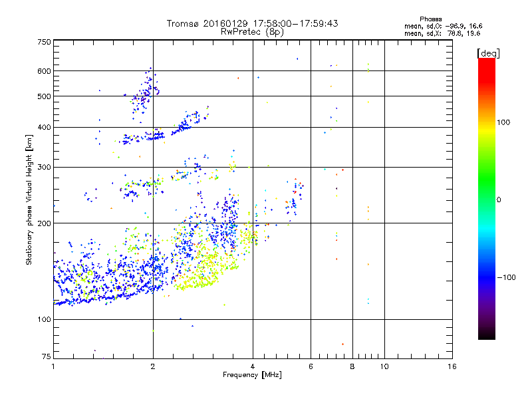Click the 'RwPretec (8p)' subtitle
The width and height of the screenshot is (532, 399).
coord(252,32)
